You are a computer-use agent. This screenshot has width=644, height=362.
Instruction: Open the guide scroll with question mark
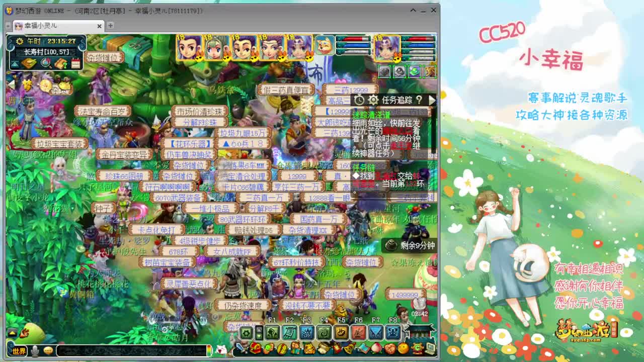pyautogui.click(x=61, y=63)
